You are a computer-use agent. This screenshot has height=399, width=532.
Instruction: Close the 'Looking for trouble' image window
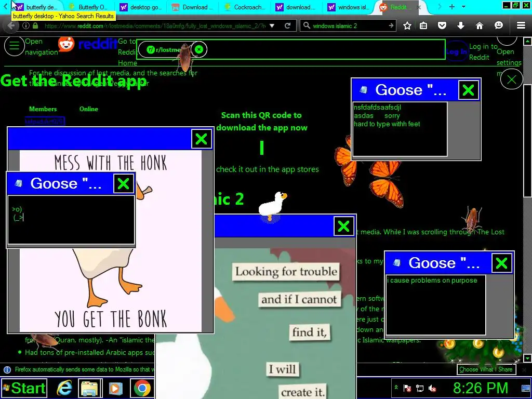click(x=343, y=226)
